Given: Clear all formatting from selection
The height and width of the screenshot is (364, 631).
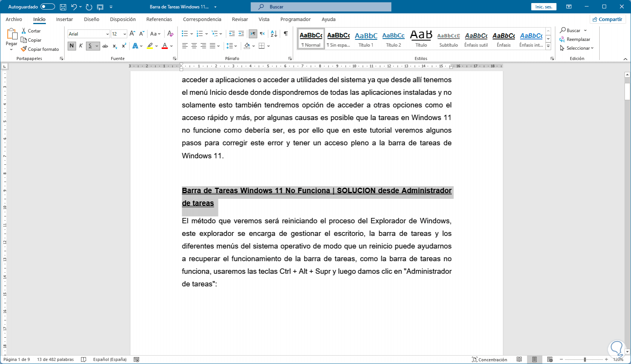Looking at the screenshot, I should [x=171, y=34].
